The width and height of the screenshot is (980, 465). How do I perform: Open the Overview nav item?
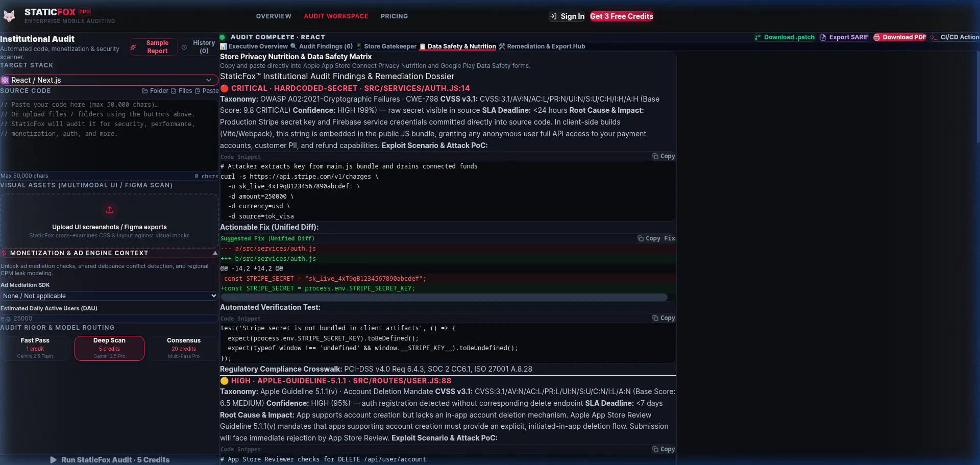pyautogui.click(x=274, y=16)
